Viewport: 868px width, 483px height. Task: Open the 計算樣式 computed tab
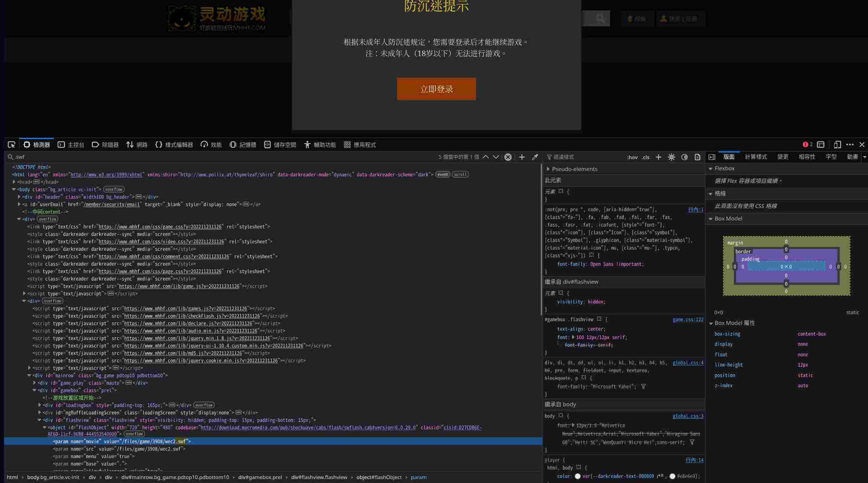point(756,157)
